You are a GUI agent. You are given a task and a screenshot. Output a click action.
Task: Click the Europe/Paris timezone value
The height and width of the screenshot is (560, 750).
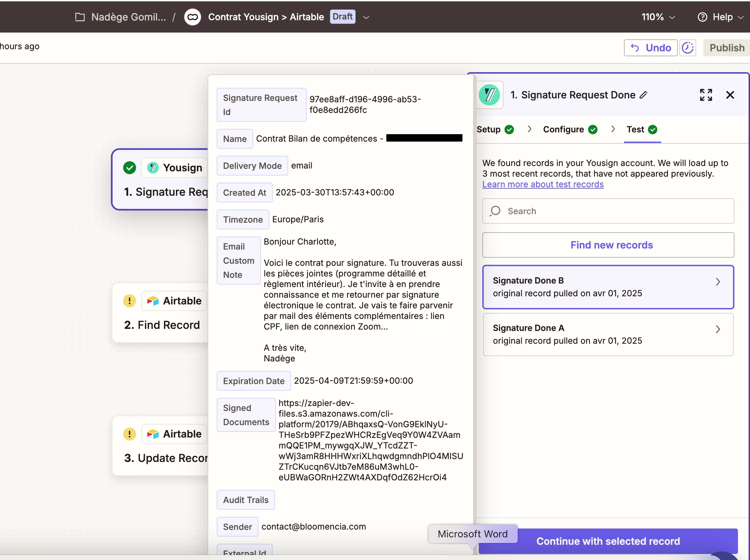(298, 219)
